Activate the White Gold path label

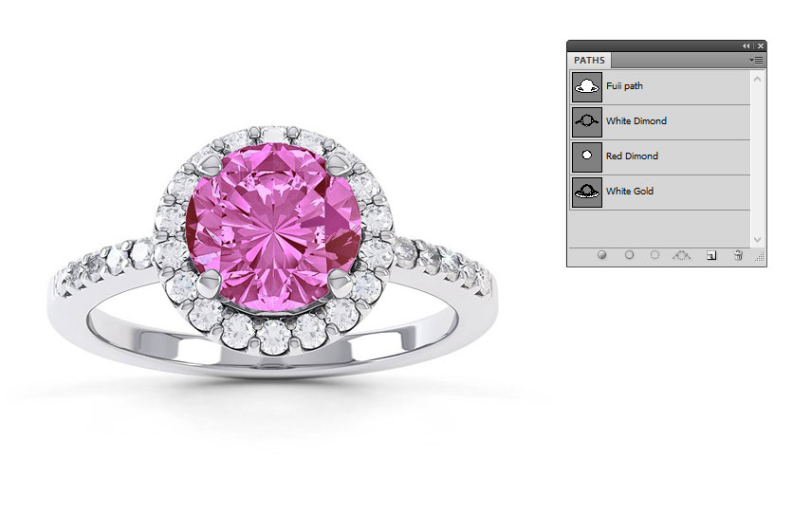pyautogui.click(x=630, y=192)
